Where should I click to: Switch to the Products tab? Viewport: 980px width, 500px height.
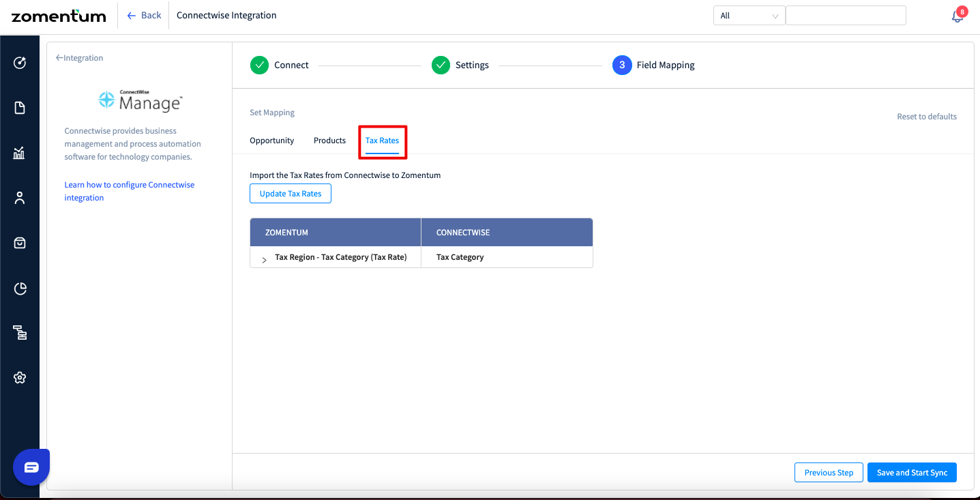(329, 141)
